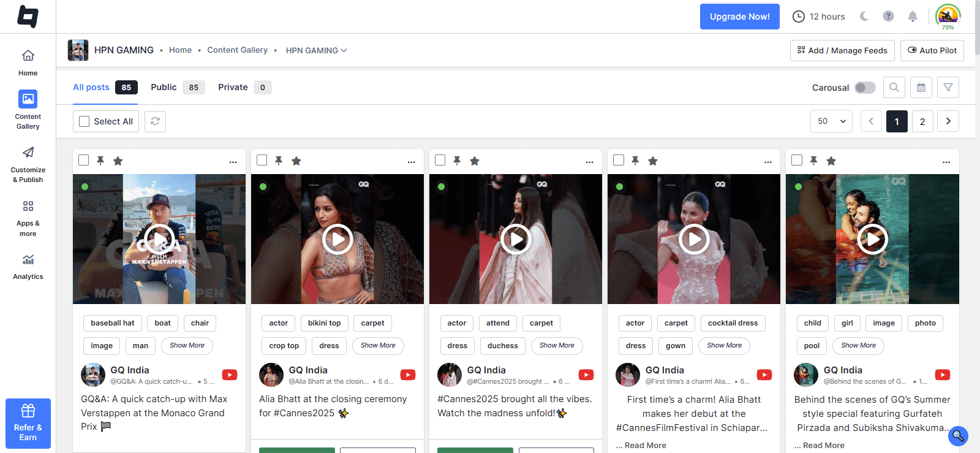Open the funnel filter icon
Screen dimensions: 980x453
[x=948, y=88]
